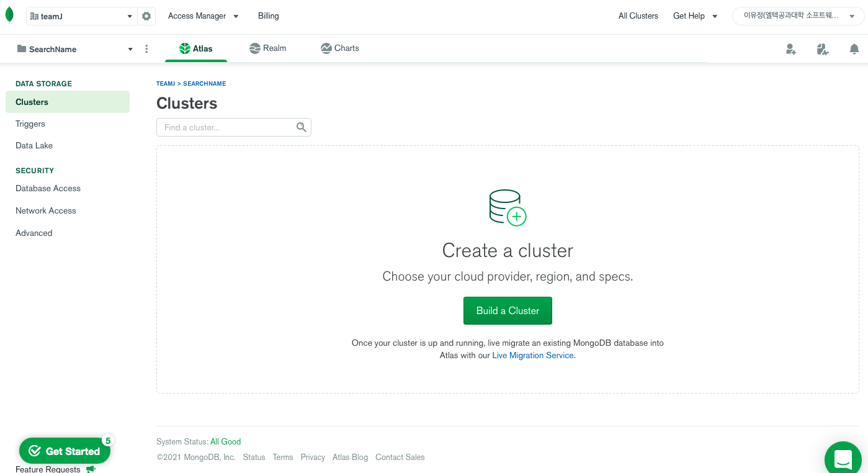Select Clusters in the sidebar
Image resolution: width=868 pixels, height=473 pixels.
click(x=68, y=102)
